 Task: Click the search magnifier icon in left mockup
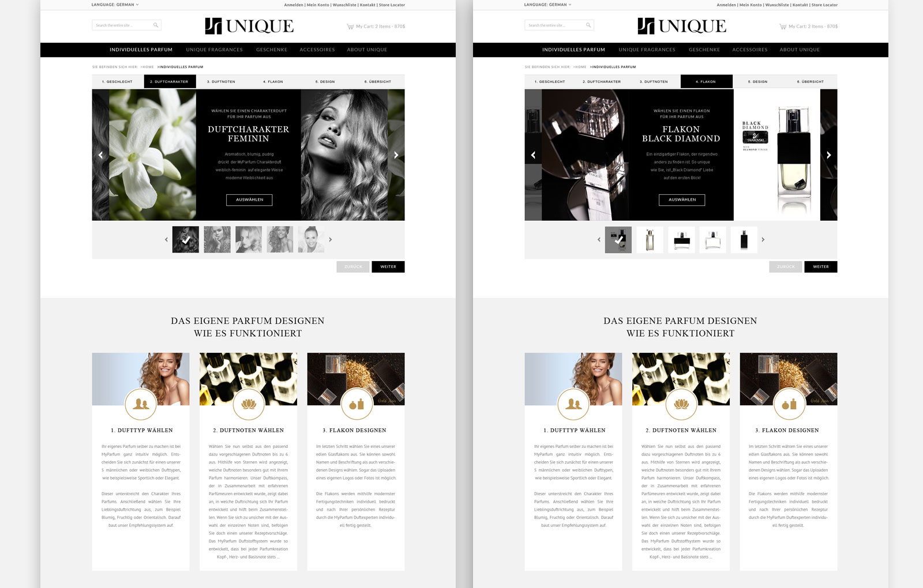(155, 25)
